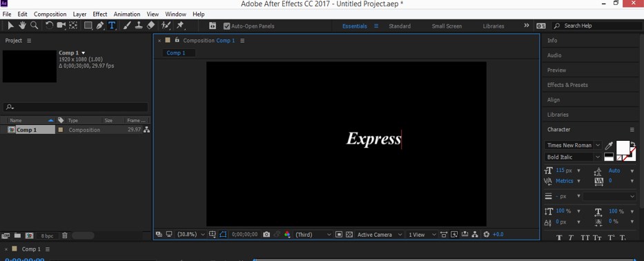Screen dimensions: 644x261
Task: Toggle Transparency Grid in viewer
Action: coord(349,234)
